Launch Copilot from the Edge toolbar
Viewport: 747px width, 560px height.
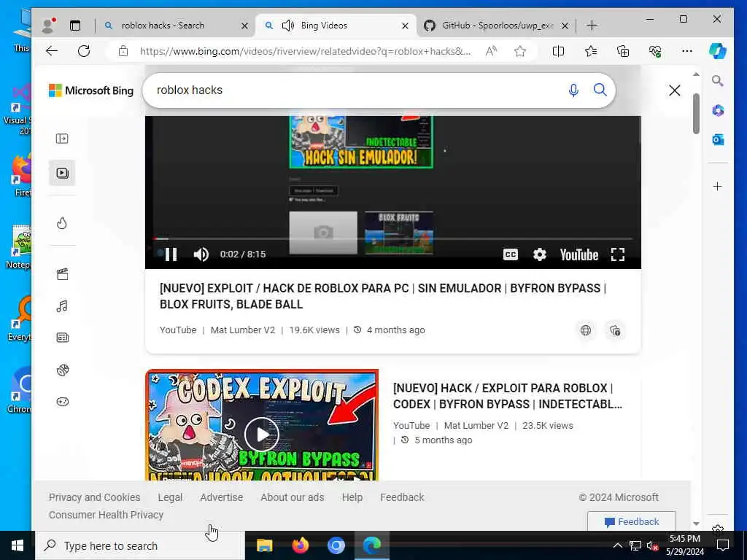[x=718, y=51]
